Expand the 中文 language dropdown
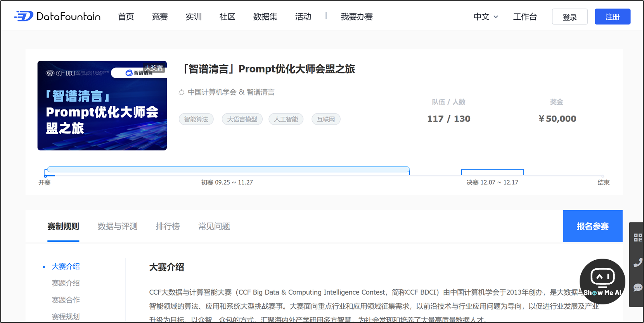Screen dimensions: 644x323 486,17
